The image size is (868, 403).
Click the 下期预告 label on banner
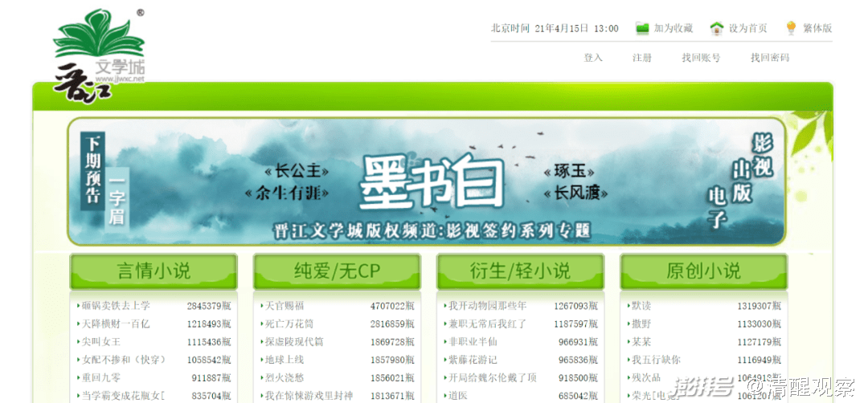click(x=92, y=170)
